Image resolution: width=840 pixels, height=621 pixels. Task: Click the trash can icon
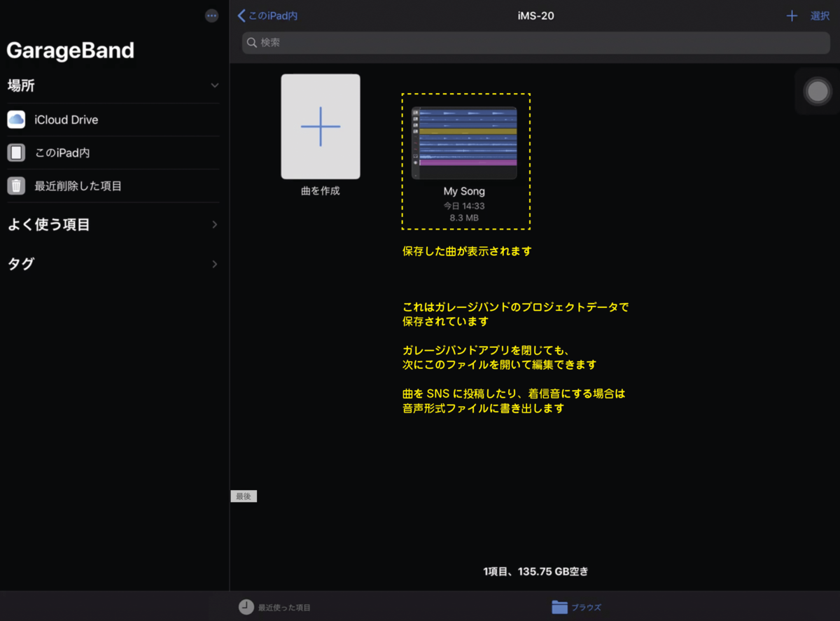coord(16,186)
